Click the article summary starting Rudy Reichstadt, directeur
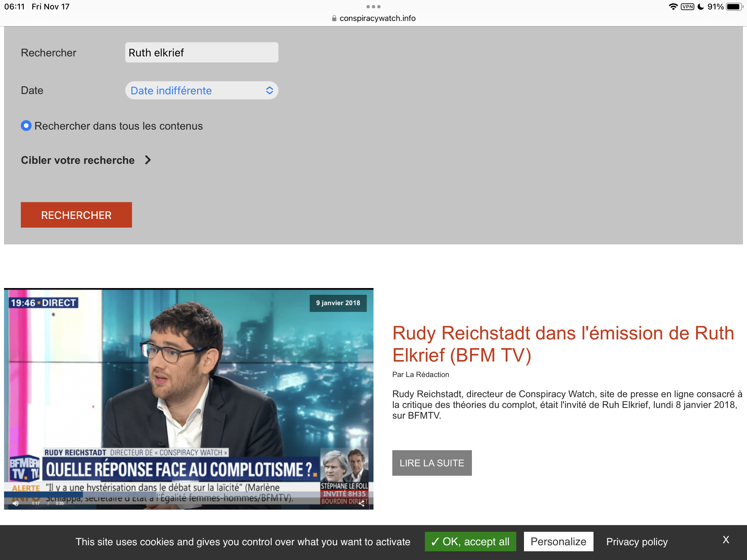The image size is (747, 560). tap(567, 405)
